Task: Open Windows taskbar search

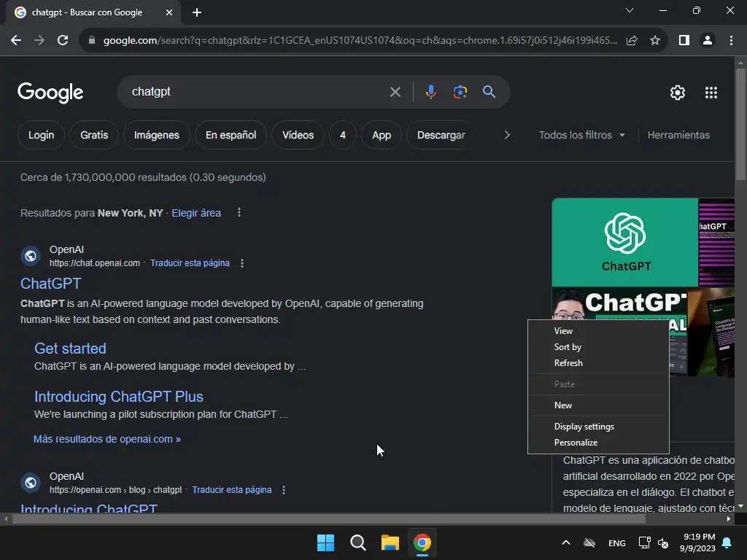Action: (357, 542)
